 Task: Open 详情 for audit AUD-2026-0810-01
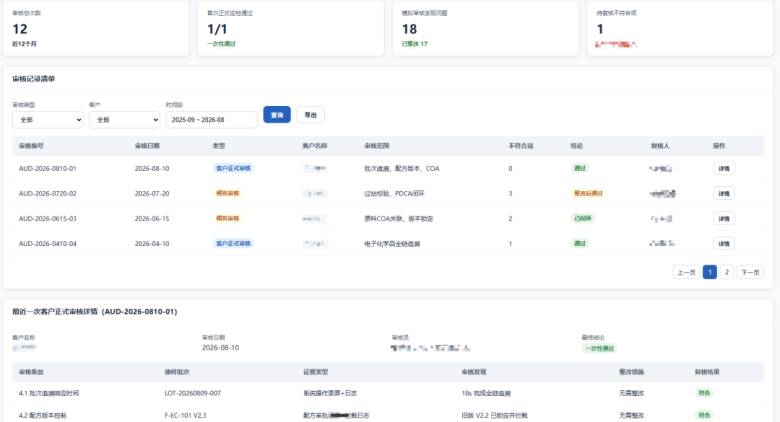[x=724, y=168]
